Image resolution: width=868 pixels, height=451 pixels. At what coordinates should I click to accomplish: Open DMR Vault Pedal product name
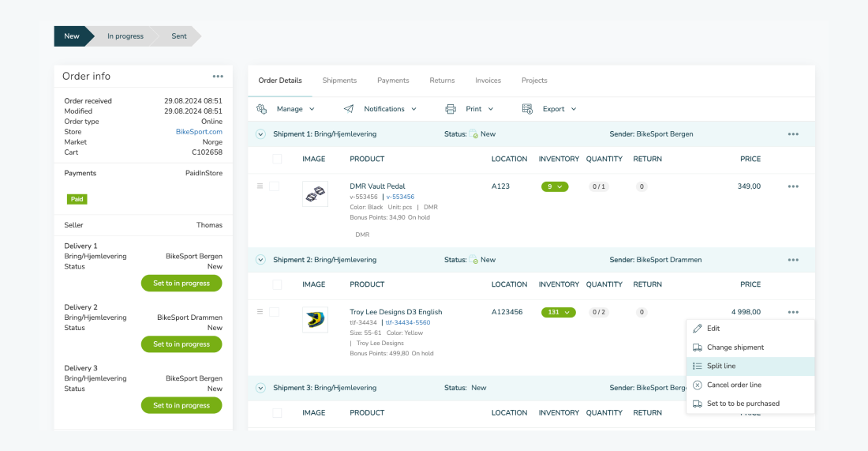click(x=377, y=186)
